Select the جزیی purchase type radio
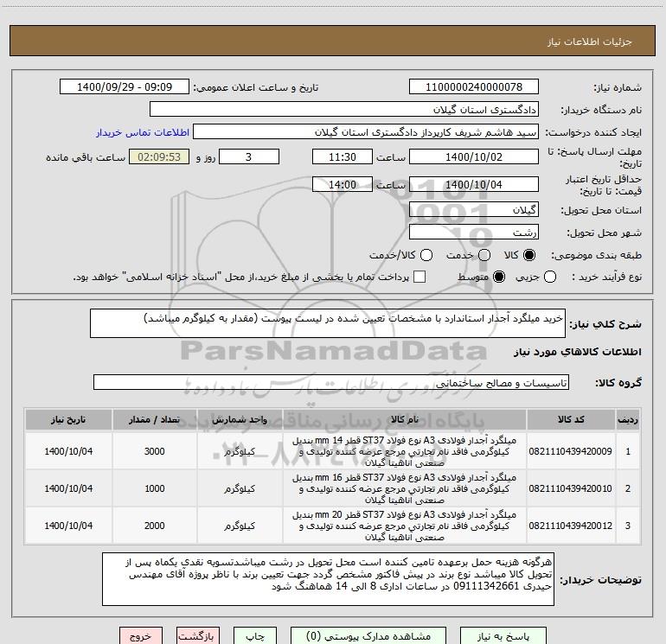Image resolution: width=666 pixels, height=644 pixels. 549,277
